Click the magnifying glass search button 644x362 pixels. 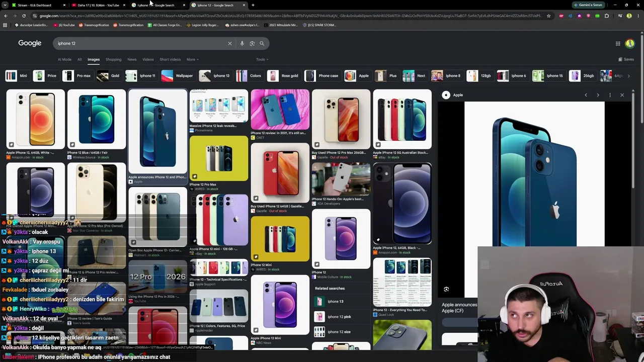[262, 43]
